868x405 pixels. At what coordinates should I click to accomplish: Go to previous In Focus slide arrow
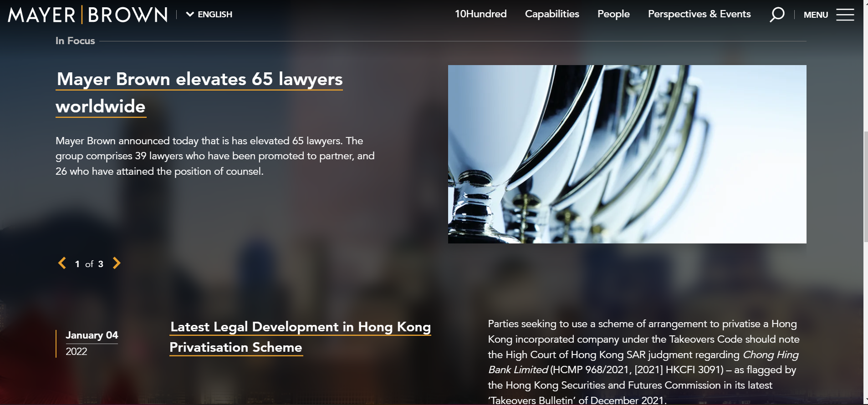[x=62, y=263]
